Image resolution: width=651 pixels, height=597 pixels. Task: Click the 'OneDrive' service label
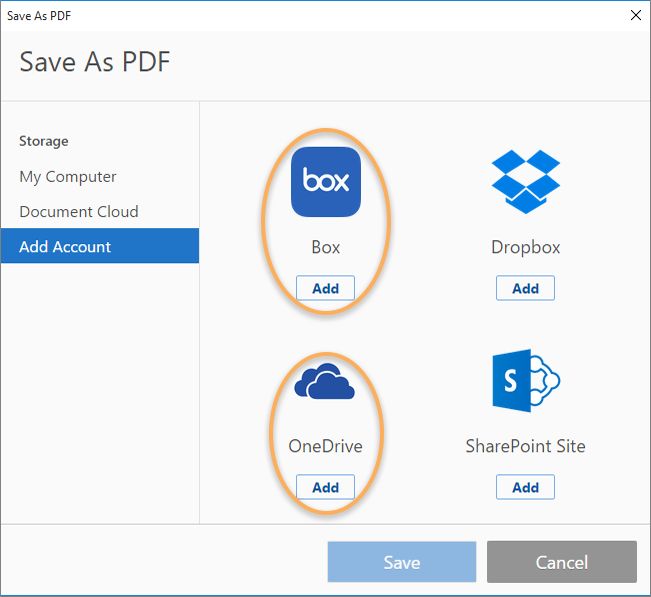[326, 446]
